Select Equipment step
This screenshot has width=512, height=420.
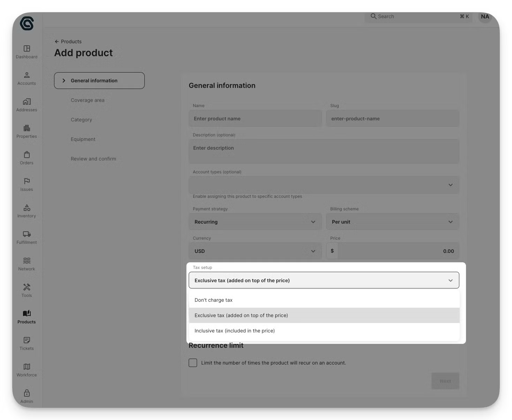coord(83,139)
